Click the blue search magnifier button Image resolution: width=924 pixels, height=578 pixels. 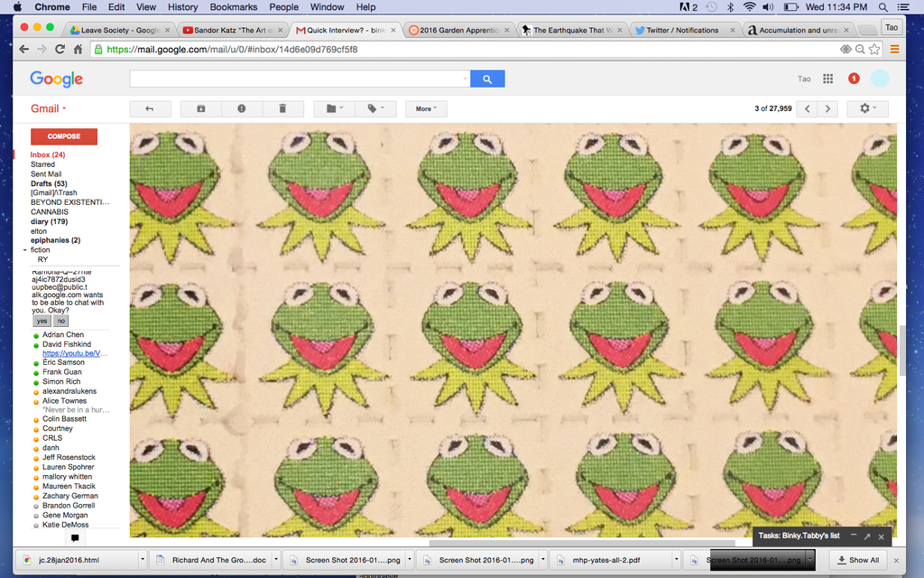point(487,79)
